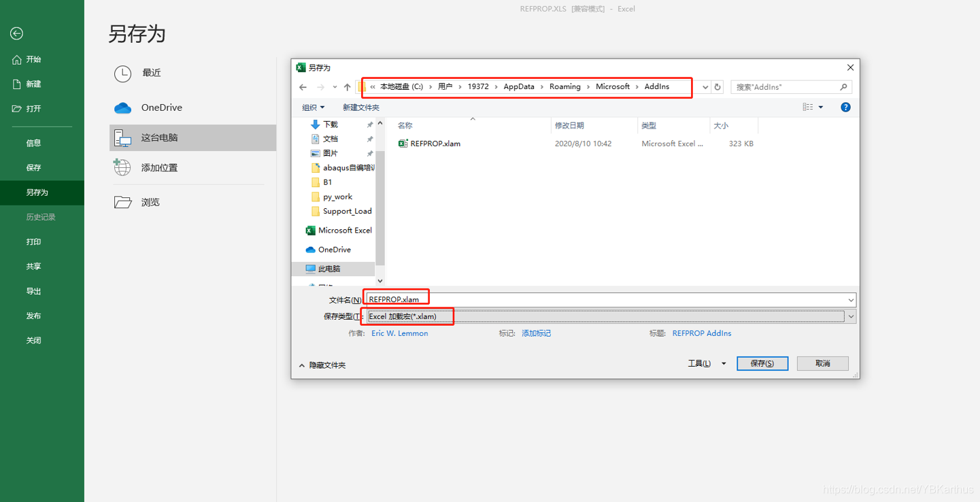Open the 打印 page
980x502 pixels.
click(x=33, y=241)
